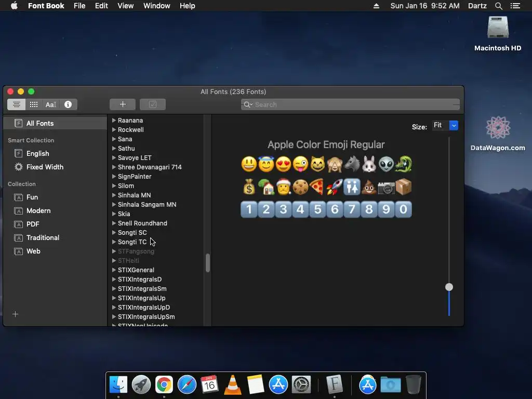Select the Skia font
532x399 pixels.
pyautogui.click(x=124, y=214)
